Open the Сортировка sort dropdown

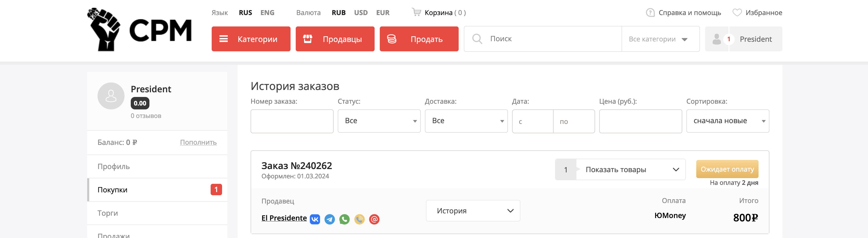click(x=727, y=121)
